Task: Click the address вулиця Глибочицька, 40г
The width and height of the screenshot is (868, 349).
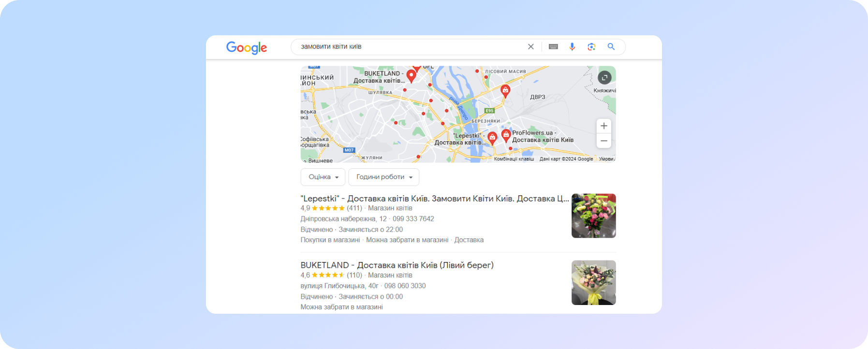Action: [x=339, y=286]
